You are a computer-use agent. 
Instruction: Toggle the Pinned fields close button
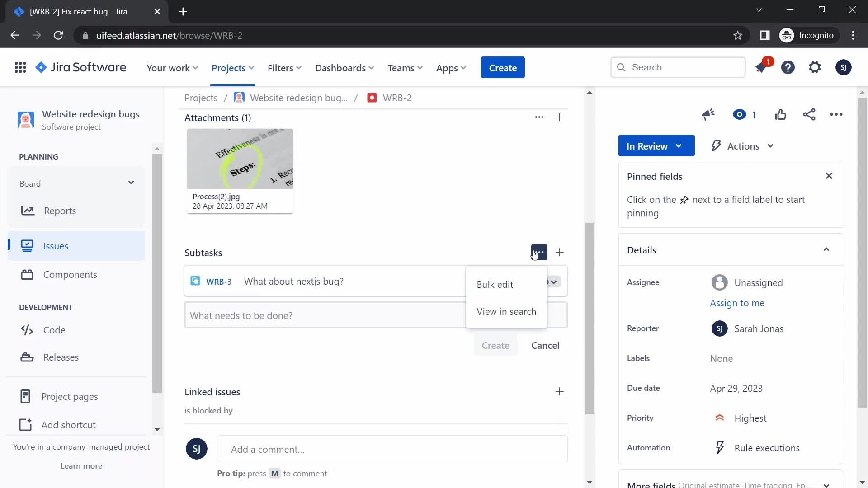pyautogui.click(x=829, y=175)
